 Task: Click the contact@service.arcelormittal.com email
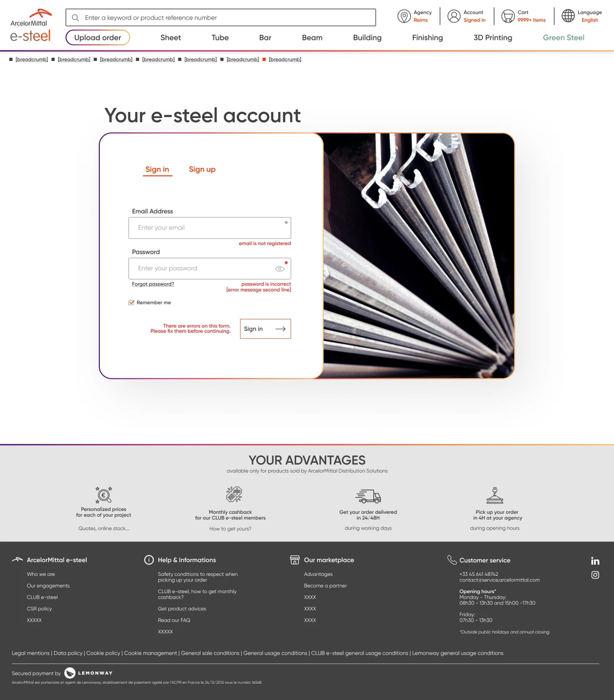(x=499, y=581)
